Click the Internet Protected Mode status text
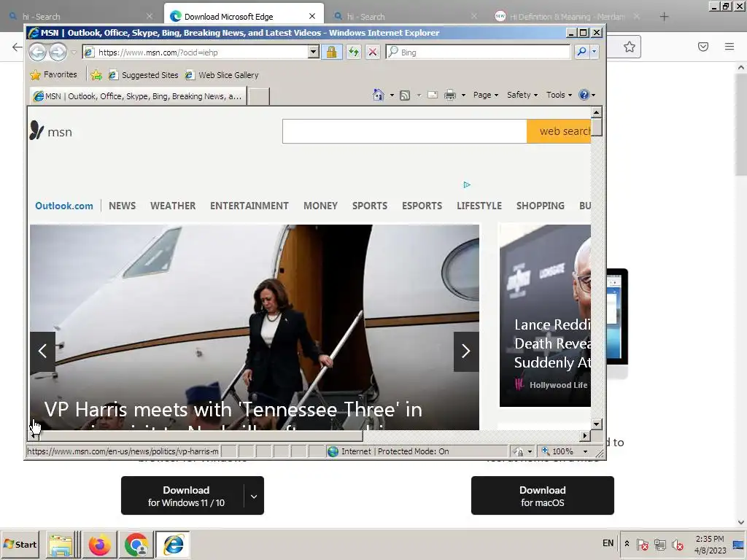This screenshot has height=560, width=747. click(395, 451)
